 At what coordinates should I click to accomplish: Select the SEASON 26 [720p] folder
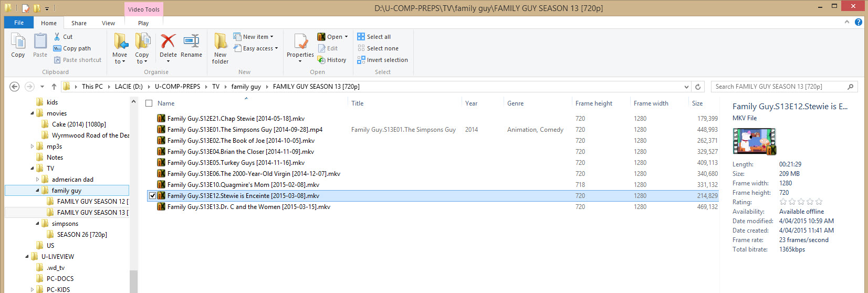pyautogui.click(x=77, y=234)
